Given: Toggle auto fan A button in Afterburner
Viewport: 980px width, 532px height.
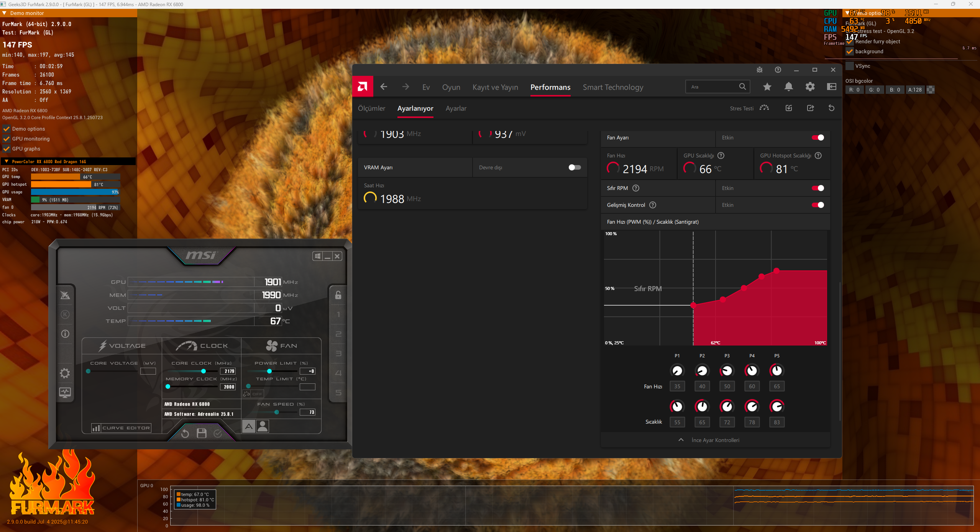Looking at the screenshot, I should [249, 426].
